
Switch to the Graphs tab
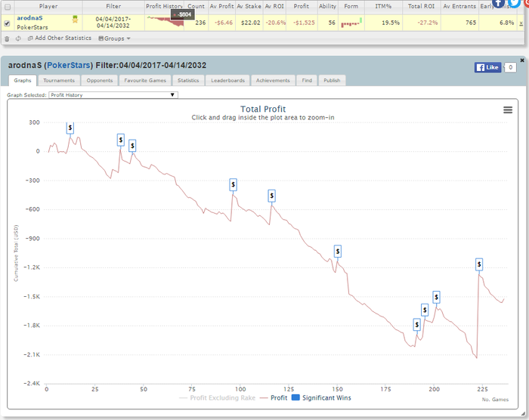click(x=23, y=80)
